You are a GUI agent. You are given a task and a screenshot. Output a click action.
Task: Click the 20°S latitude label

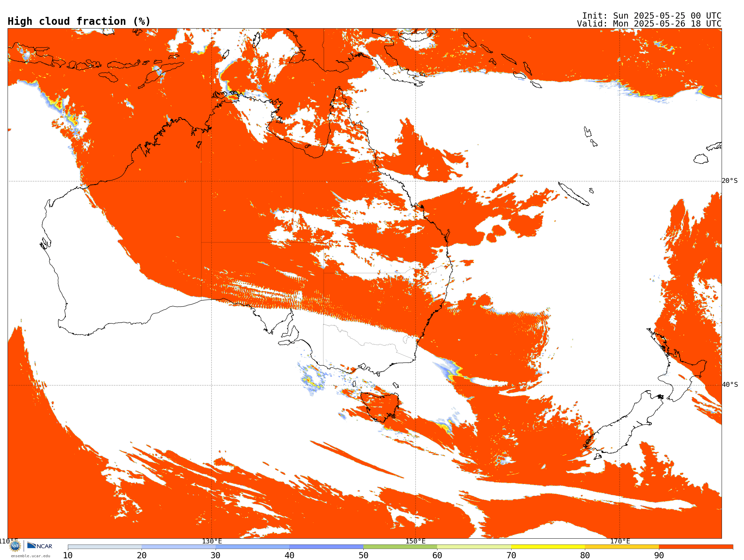[x=730, y=181]
